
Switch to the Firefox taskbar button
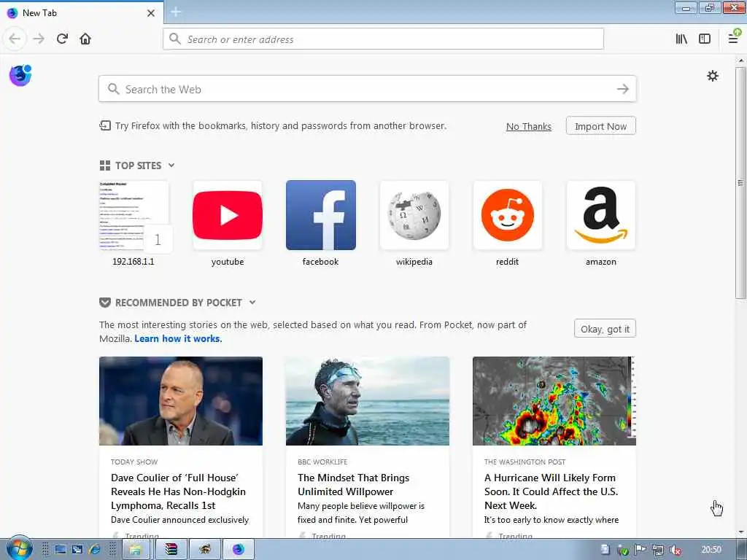pyautogui.click(x=239, y=550)
